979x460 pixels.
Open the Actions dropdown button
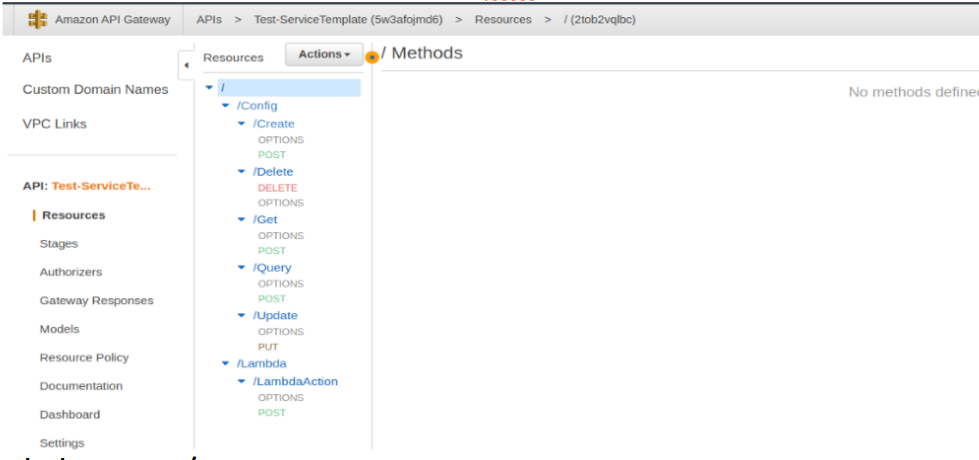(x=324, y=55)
